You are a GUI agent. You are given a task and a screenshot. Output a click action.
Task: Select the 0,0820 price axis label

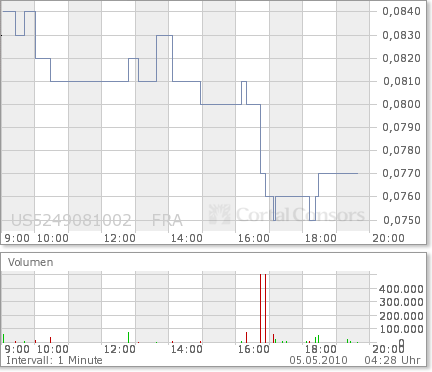point(401,58)
